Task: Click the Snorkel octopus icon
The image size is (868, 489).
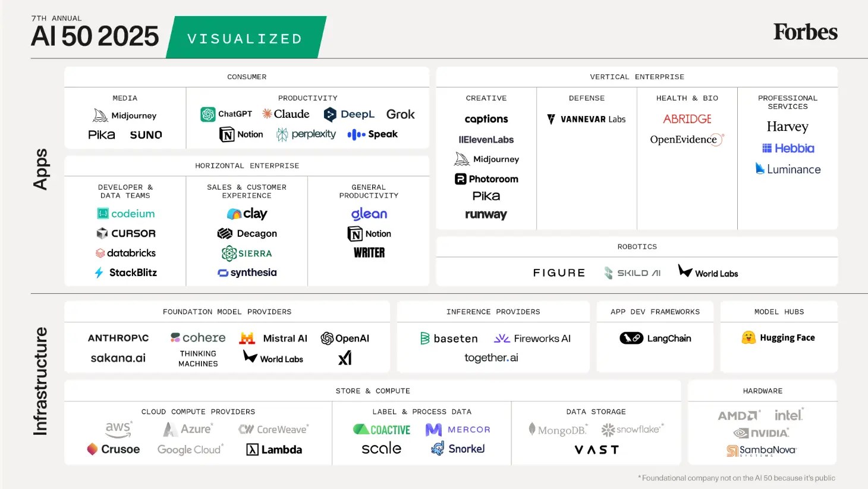Action: tap(438, 449)
